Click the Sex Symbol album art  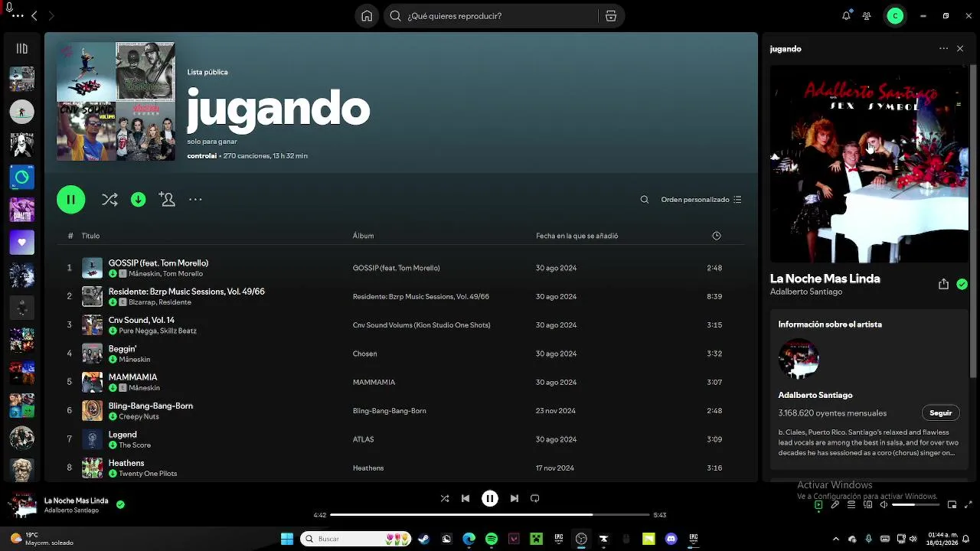[x=869, y=164]
